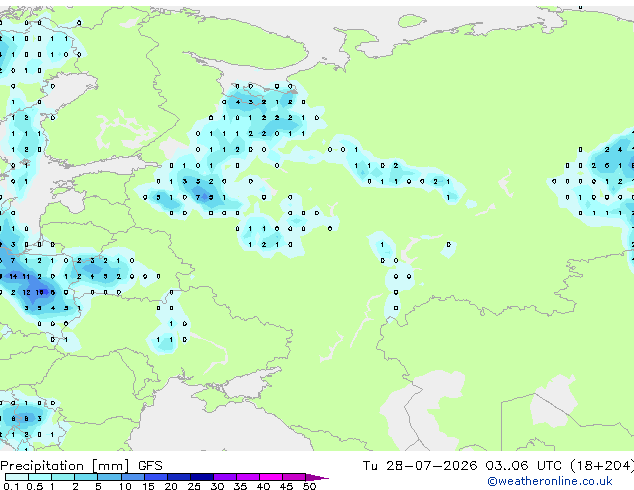Click the date text 'Tu 28-07-2026 03..06 UTC'

coord(463,465)
